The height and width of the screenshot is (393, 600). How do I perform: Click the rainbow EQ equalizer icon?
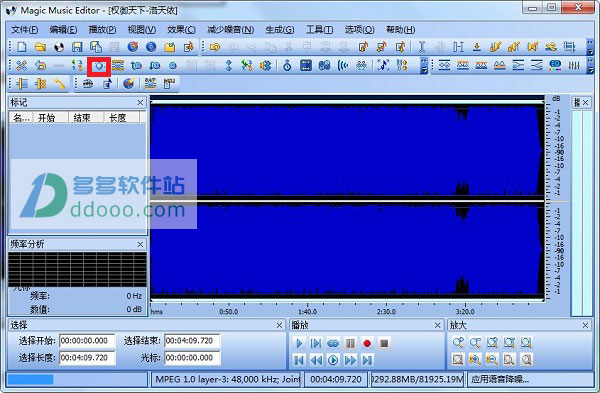pos(555,66)
